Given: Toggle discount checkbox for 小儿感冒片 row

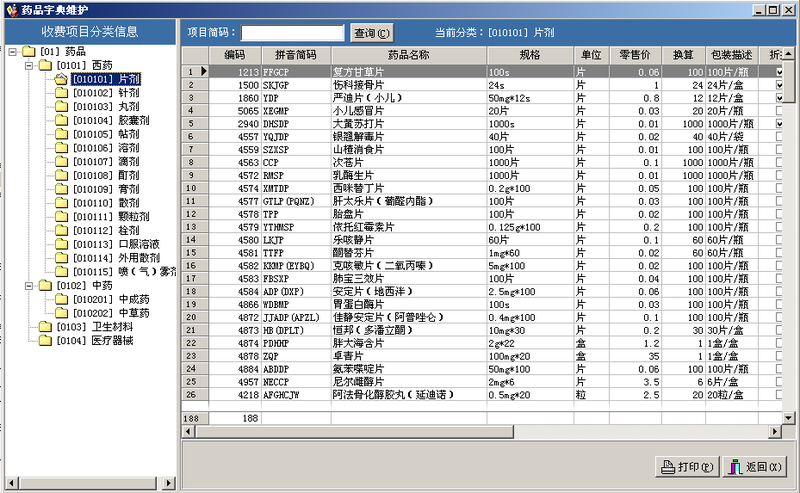Looking at the screenshot, I should coord(779,111).
